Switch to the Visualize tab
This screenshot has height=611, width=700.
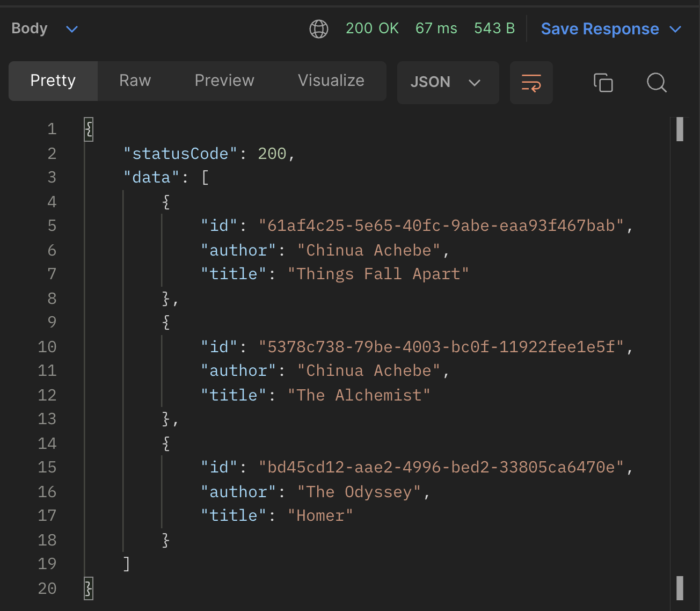[331, 81]
